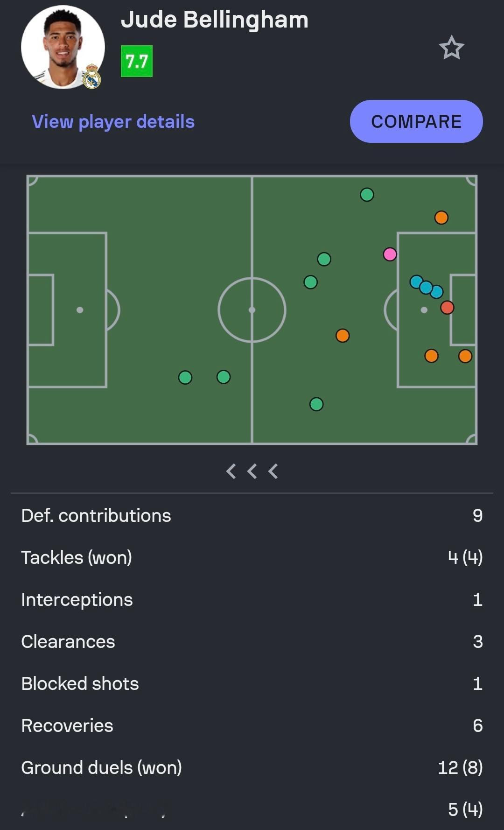504x830 pixels.
Task: Tap the favorite star icon
Action: click(x=451, y=48)
